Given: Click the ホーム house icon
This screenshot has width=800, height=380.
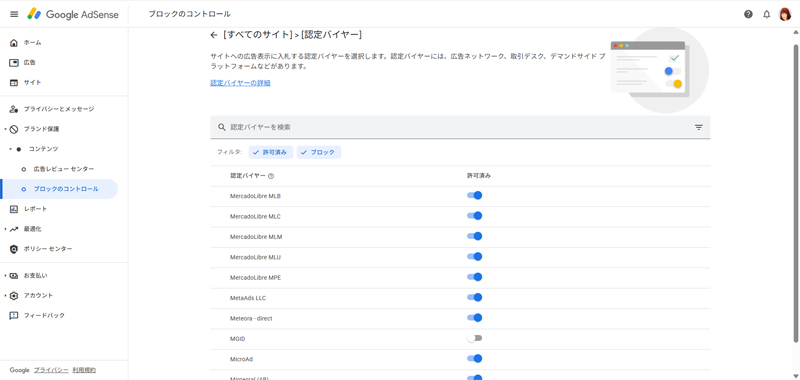Looking at the screenshot, I should pyautogui.click(x=14, y=43).
